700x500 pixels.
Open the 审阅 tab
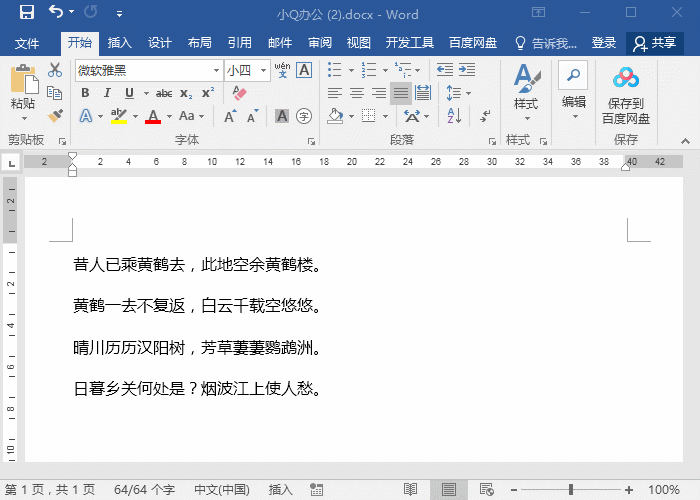point(320,43)
